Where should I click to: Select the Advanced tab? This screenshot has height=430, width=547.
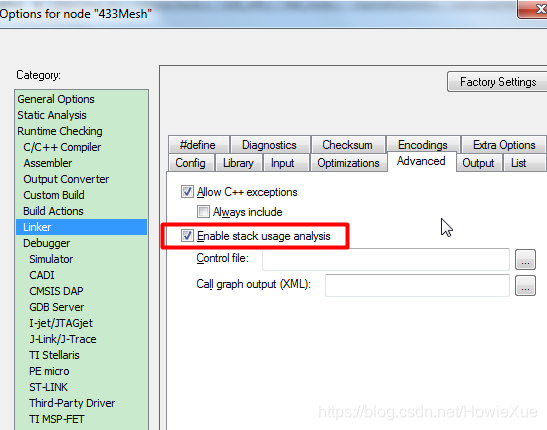tap(421, 161)
